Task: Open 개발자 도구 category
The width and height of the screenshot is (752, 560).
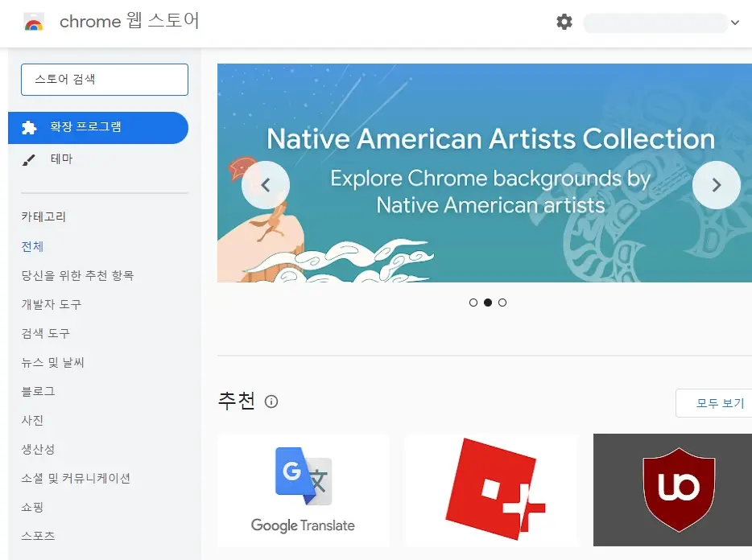Action: click(x=52, y=304)
